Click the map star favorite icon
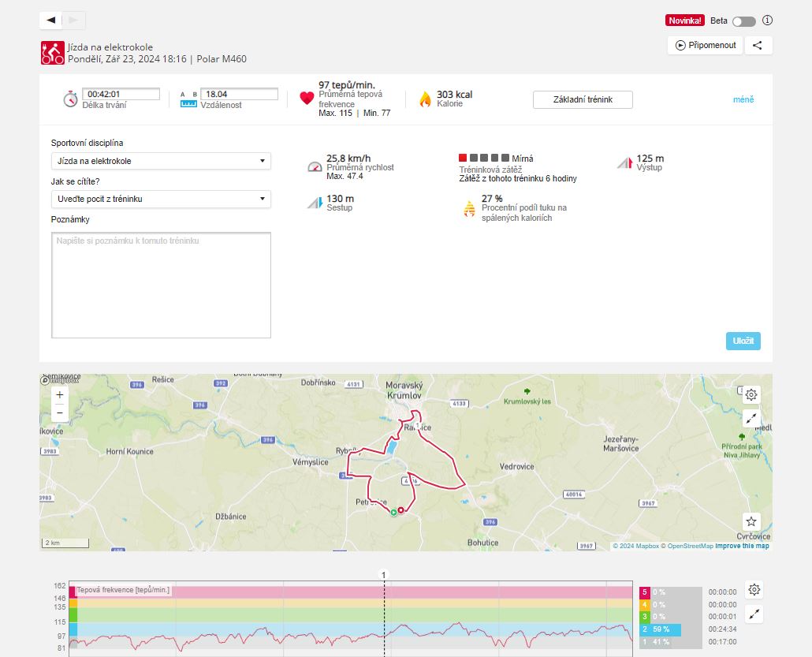812x657 pixels. click(x=751, y=521)
